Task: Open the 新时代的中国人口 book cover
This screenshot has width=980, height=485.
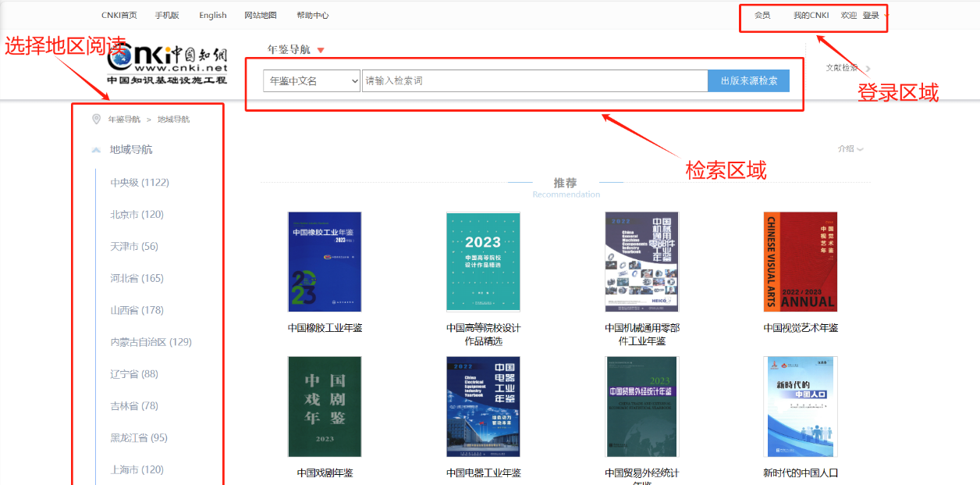Action: coord(801,407)
